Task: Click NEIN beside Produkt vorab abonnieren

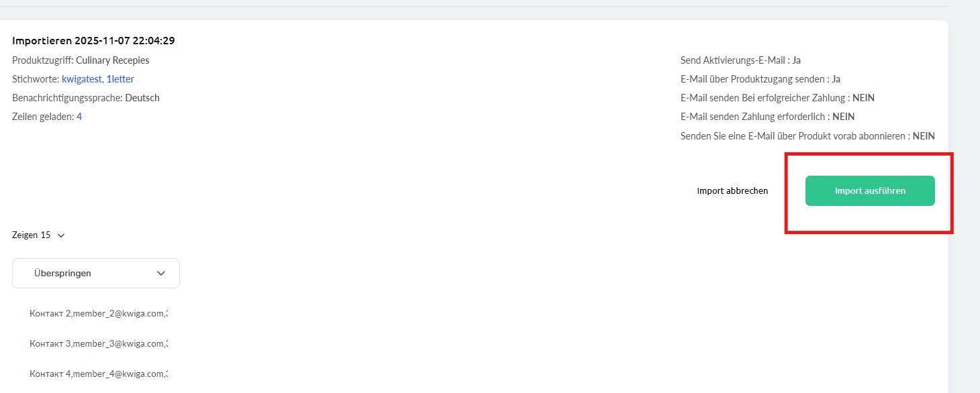Action: point(924,136)
